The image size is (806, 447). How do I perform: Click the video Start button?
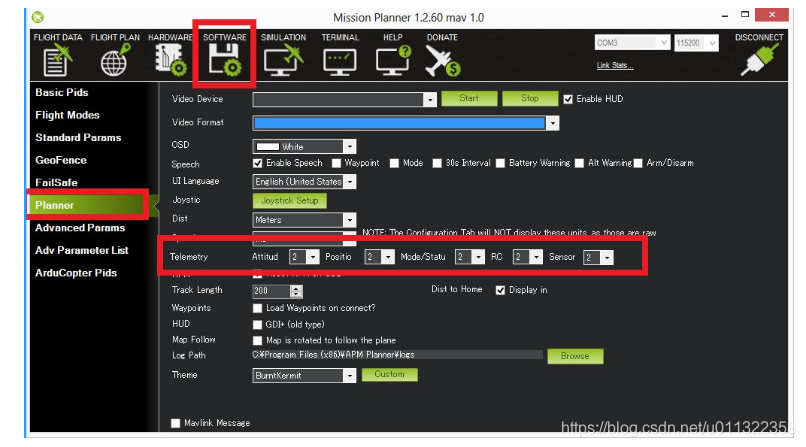[469, 99]
